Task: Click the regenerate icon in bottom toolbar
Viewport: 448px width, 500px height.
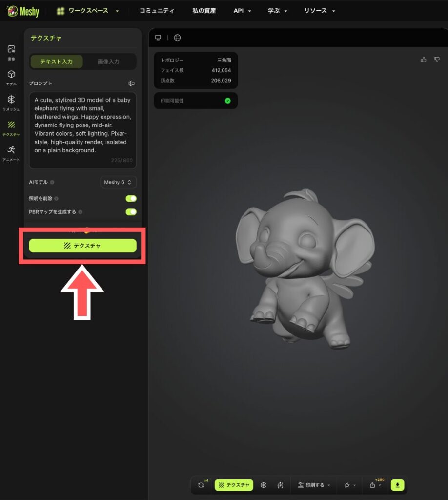Action: (201, 485)
